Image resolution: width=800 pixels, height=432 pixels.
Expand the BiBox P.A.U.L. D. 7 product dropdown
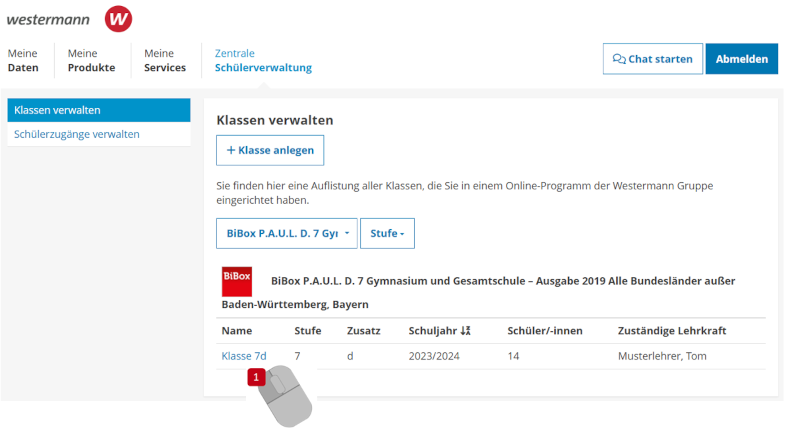287,234
